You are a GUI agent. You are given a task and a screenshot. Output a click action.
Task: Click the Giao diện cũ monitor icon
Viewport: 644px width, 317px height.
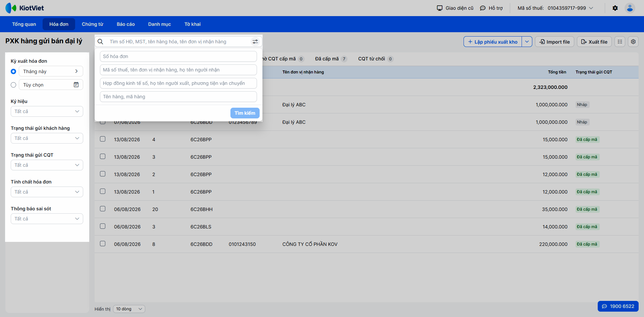click(x=439, y=8)
